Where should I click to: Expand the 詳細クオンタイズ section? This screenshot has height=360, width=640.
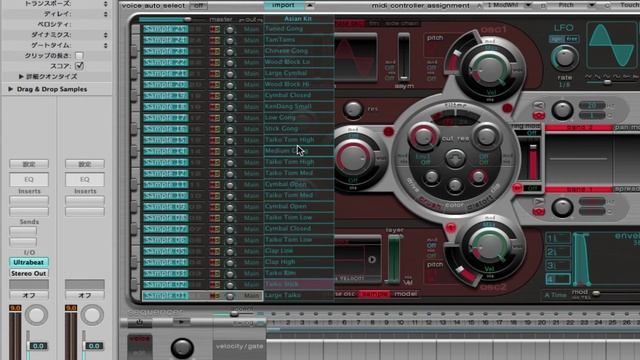(21, 76)
